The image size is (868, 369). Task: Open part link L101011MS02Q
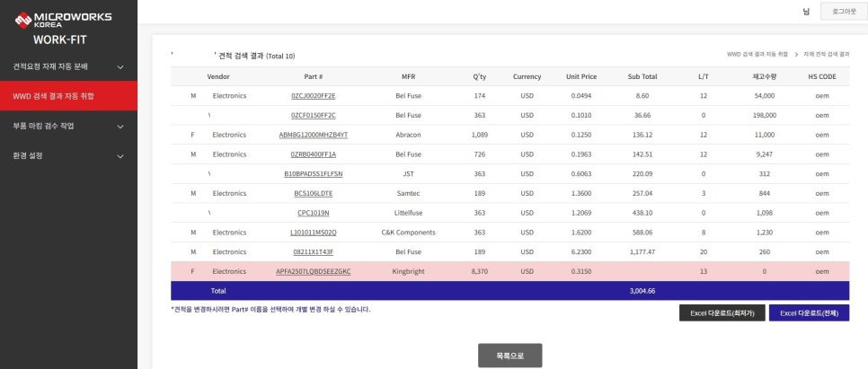coord(314,233)
